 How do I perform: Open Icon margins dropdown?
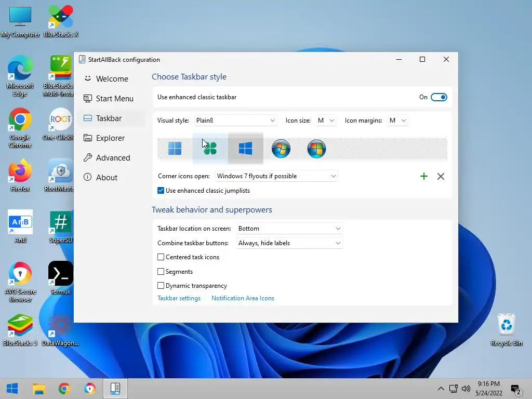point(397,121)
